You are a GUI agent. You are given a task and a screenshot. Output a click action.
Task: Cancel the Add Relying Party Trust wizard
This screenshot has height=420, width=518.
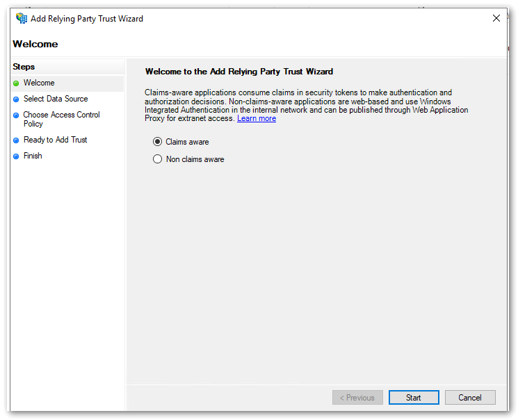[469, 398]
